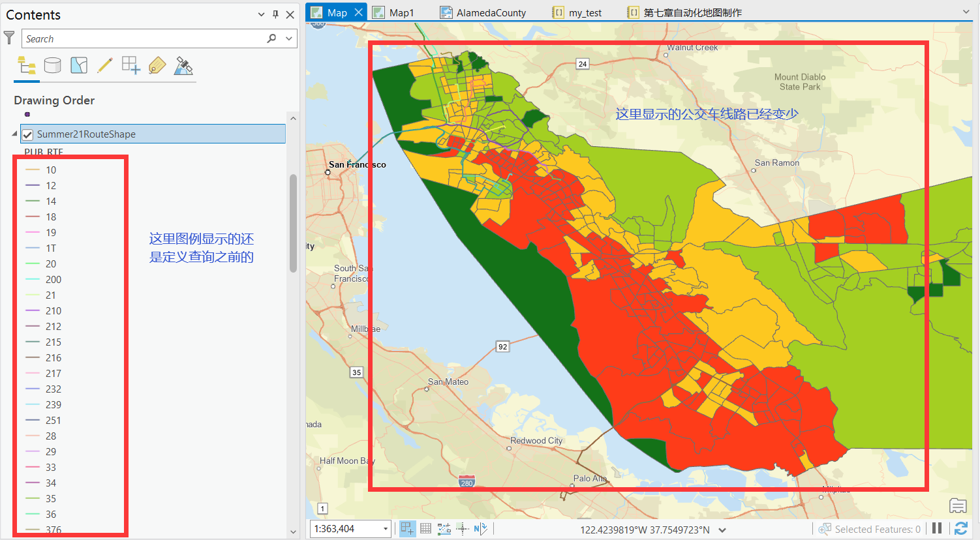
Task: Click Zoom to Selected Features icon
Action: click(x=825, y=529)
